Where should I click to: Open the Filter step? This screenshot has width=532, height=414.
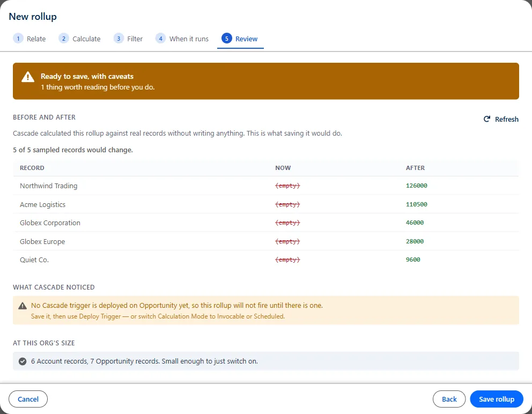pyautogui.click(x=128, y=39)
